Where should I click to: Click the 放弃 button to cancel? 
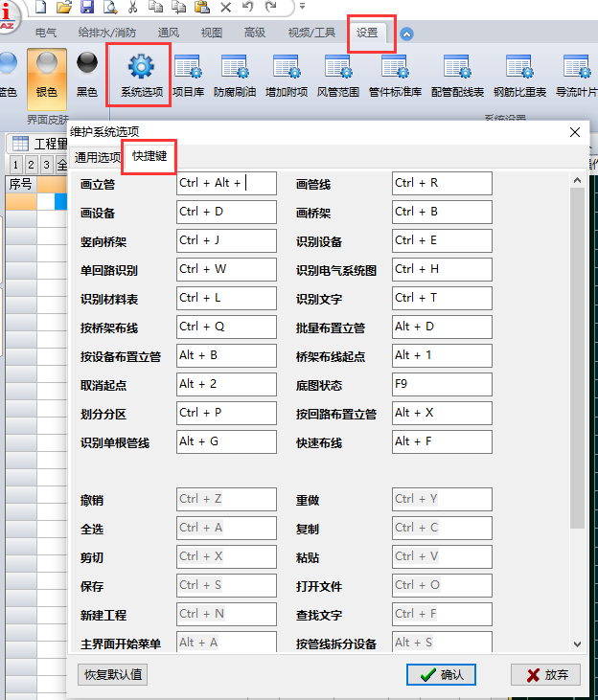point(545,674)
